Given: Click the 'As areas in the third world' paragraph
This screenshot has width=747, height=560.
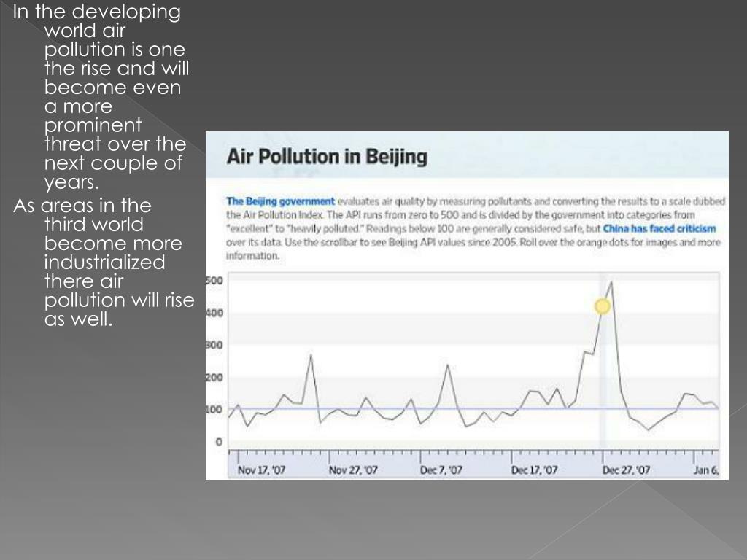Looking at the screenshot, I should (x=104, y=262).
